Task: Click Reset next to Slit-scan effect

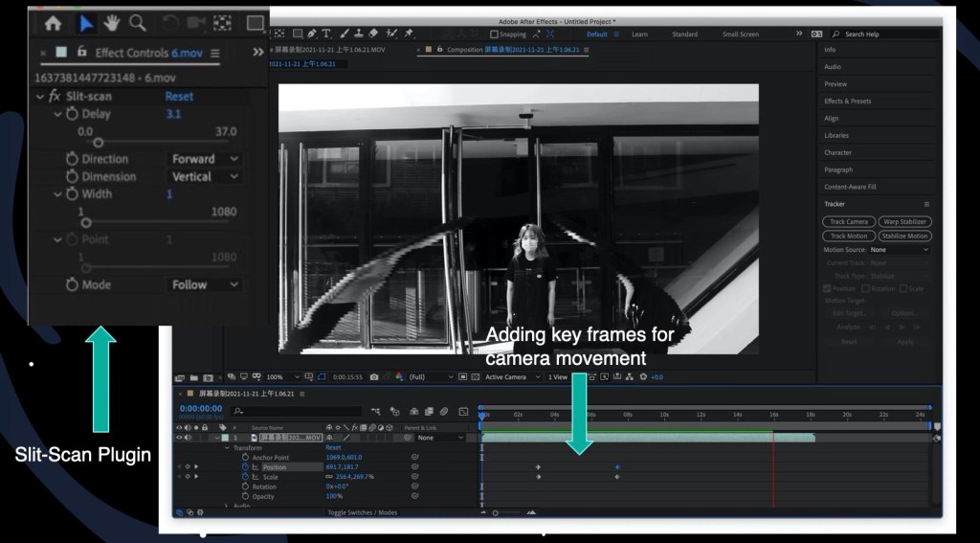Action: 179,97
